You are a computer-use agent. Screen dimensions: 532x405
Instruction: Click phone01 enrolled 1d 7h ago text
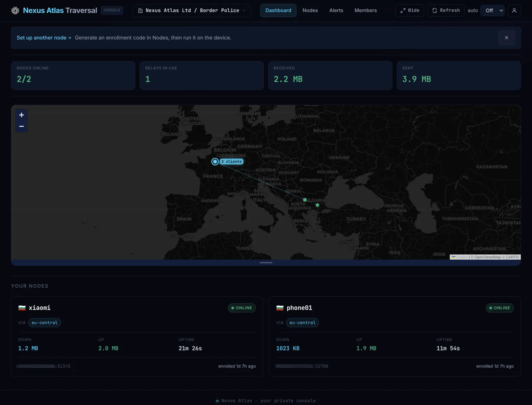pyautogui.click(x=495, y=366)
